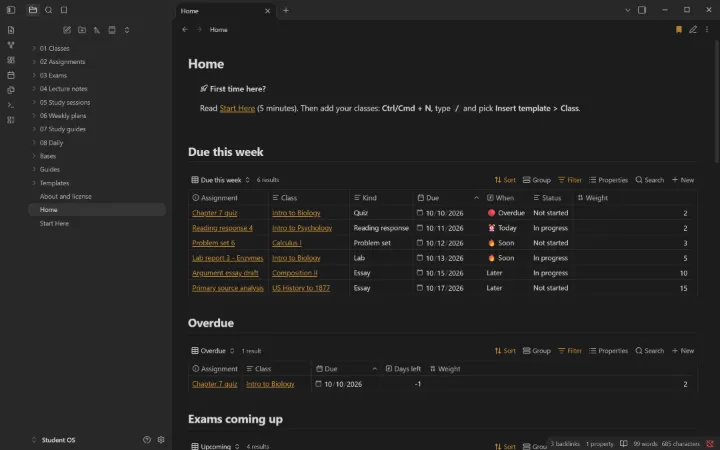Click the reading view book icon in status bar

click(x=624, y=444)
